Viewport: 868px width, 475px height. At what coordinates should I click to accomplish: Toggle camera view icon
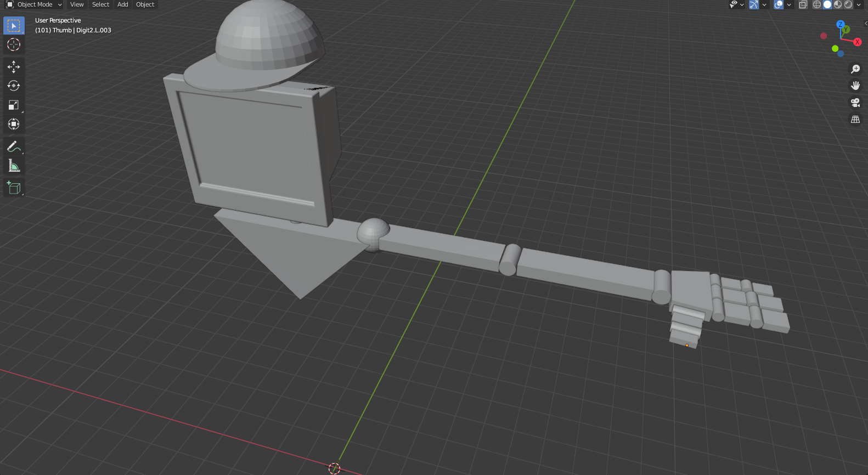click(x=855, y=103)
